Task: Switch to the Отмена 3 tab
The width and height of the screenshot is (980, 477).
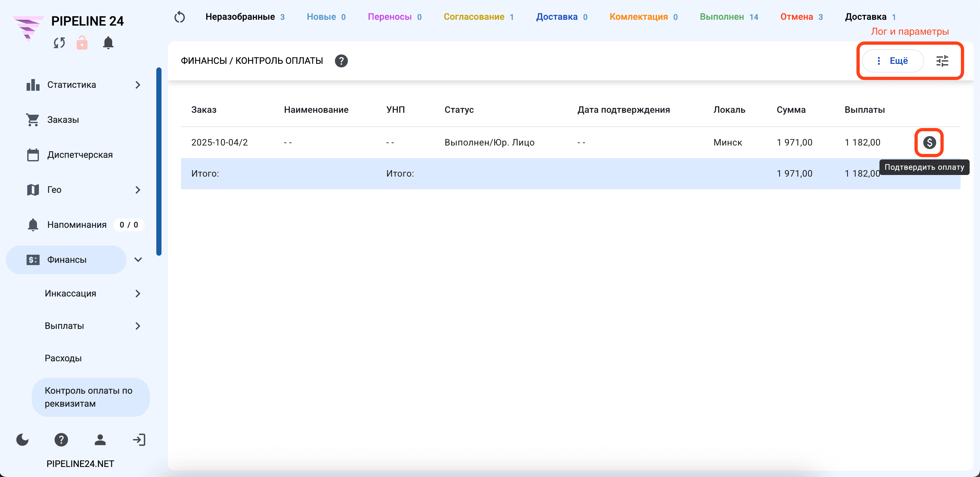Action: coord(801,17)
